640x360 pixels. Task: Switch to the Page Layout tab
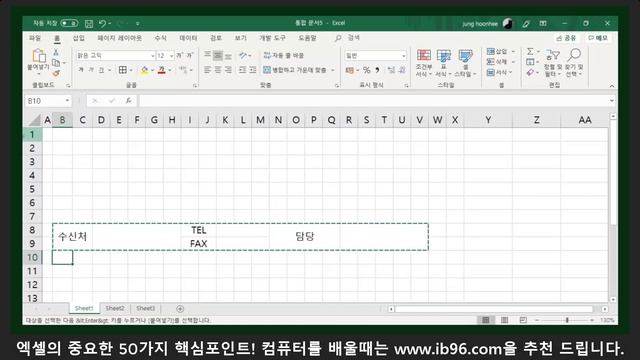pyautogui.click(x=119, y=38)
